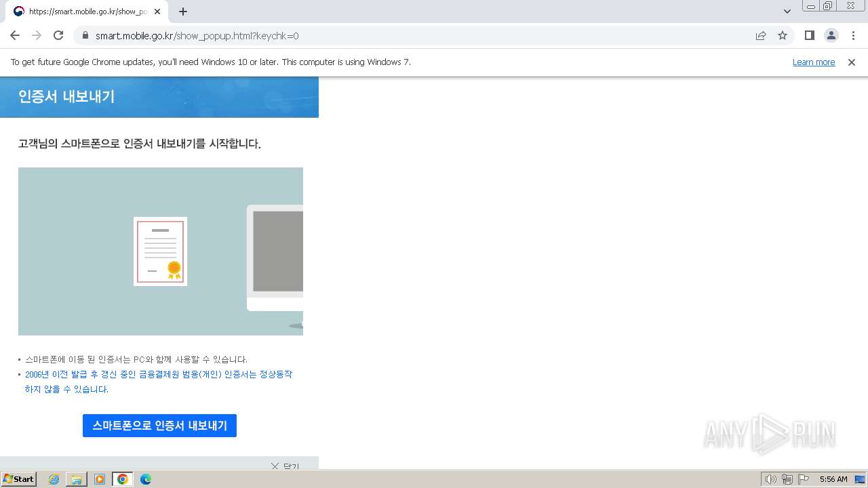This screenshot has width=868, height=488.
Task: Click Show desktop tray icon
Action: 860,479
